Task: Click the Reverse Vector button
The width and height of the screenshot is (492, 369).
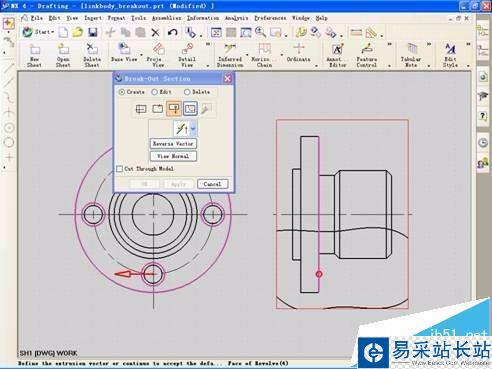Action: (173, 144)
